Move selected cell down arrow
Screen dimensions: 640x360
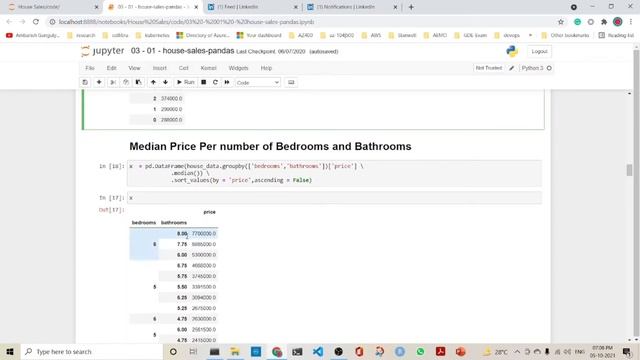tap(165, 82)
